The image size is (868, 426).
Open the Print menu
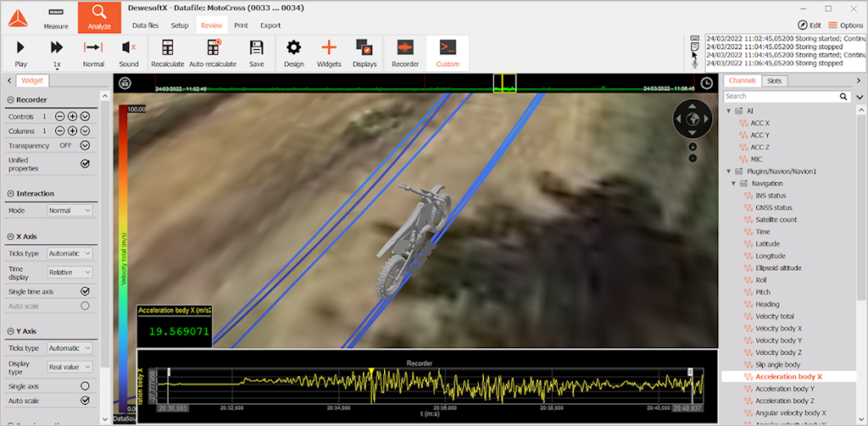[x=241, y=25]
